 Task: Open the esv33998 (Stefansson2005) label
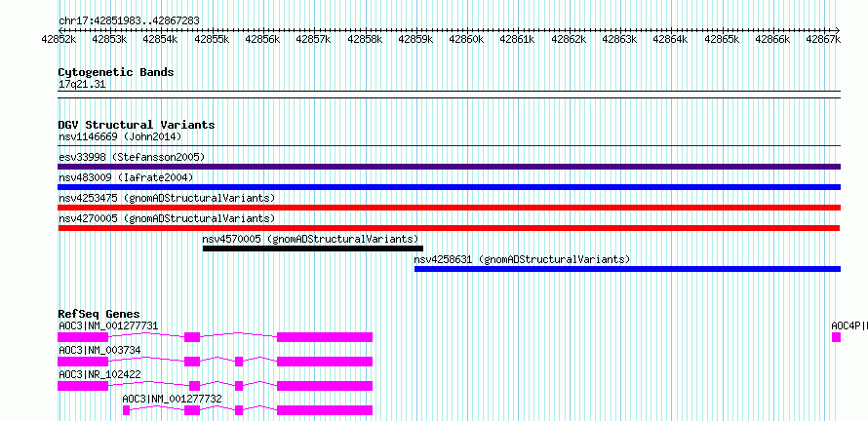tap(132, 157)
